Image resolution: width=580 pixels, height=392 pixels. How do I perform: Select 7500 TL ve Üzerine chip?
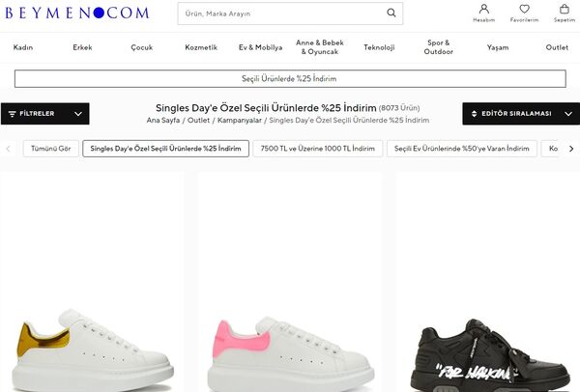point(317,149)
